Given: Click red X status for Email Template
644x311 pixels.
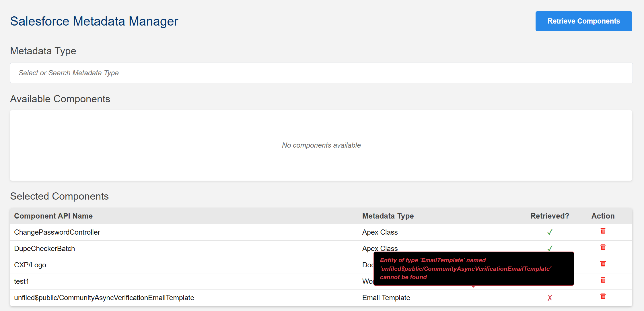Looking at the screenshot, I should tap(550, 298).
